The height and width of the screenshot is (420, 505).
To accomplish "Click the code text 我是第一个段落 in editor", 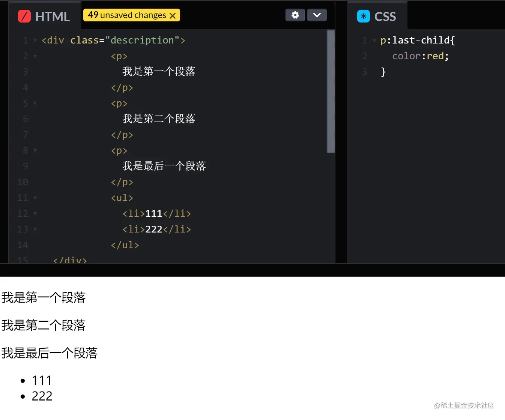I will tap(159, 71).
